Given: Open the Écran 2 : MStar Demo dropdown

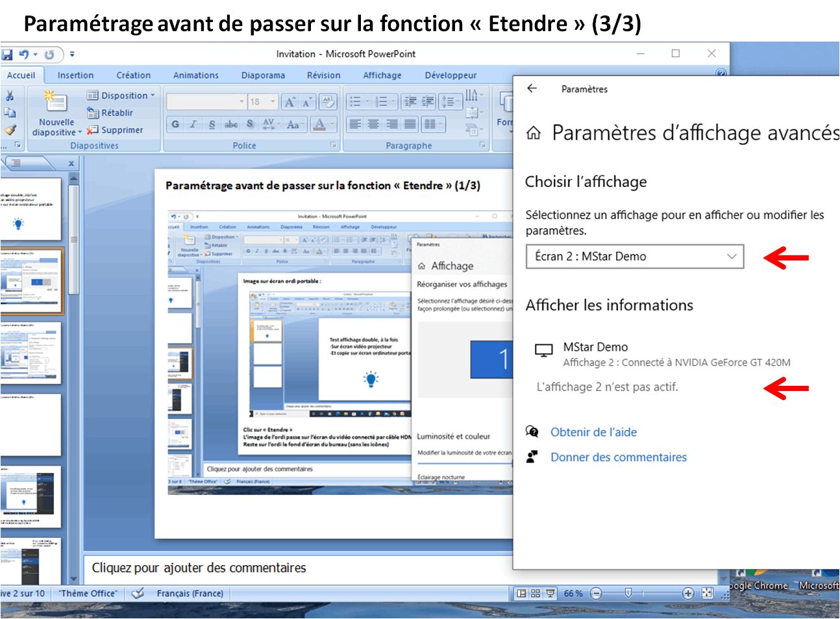Looking at the screenshot, I should click(635, 257).
